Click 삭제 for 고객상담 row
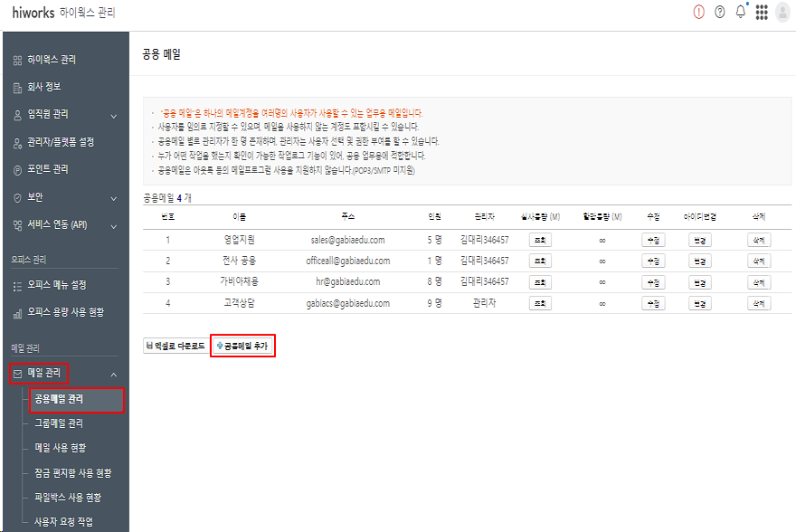Viewport: 796px width, 532px height. pos(759,304)
